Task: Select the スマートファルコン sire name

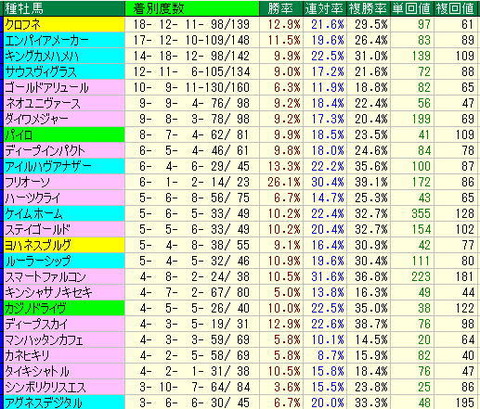Action: point(64,277)
